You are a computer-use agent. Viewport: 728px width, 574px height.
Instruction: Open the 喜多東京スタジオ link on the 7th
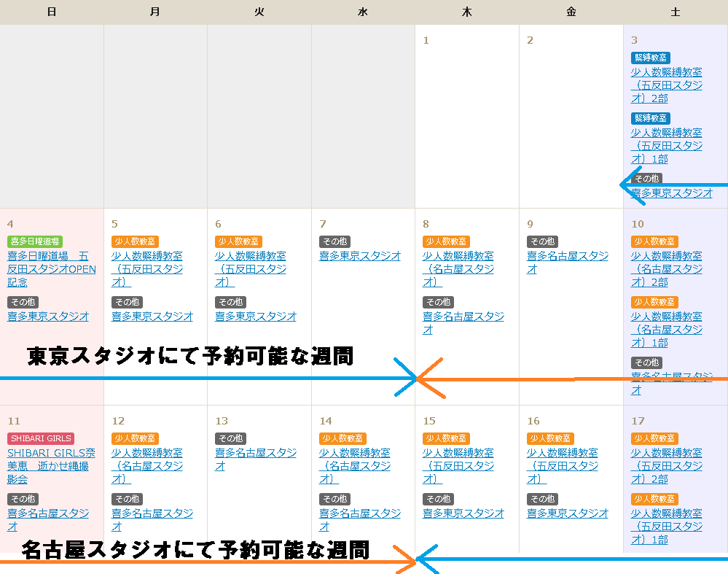pyautogui.click(x=360, y=256)
